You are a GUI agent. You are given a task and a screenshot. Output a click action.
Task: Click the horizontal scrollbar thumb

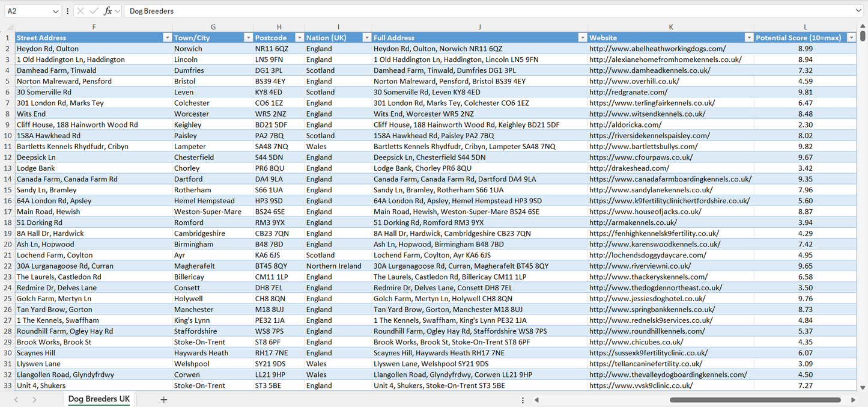(754, 400)
